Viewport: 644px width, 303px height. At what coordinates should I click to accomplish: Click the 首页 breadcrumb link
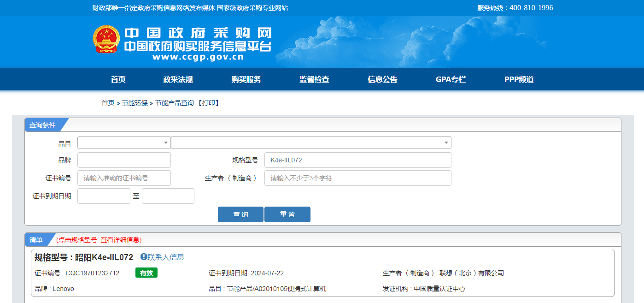pos(108,103)
